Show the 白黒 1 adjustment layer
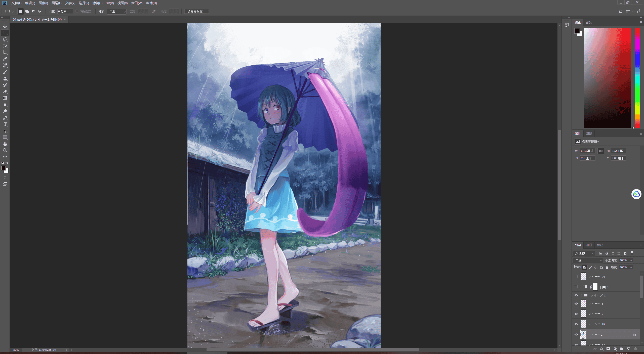This screenshot has height=354, width=644. pos(576,287)
